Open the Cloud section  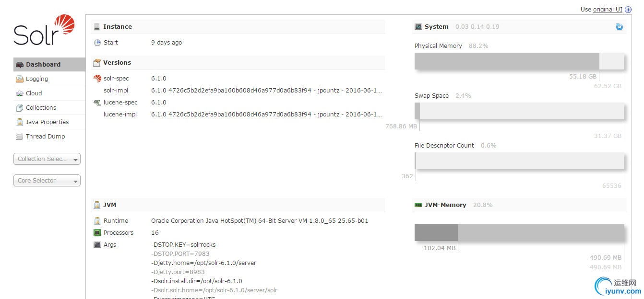pos(49,93)
